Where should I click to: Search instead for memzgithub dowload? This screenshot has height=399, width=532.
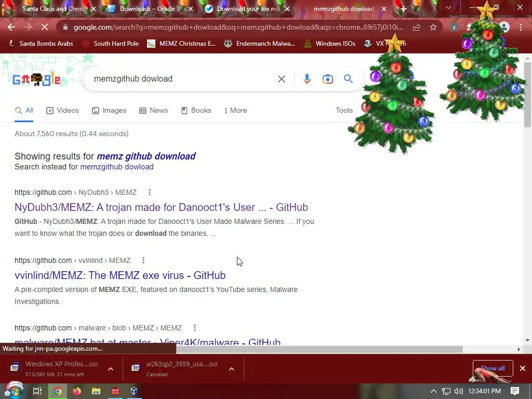pyautogui.click(x=117, y=167)
